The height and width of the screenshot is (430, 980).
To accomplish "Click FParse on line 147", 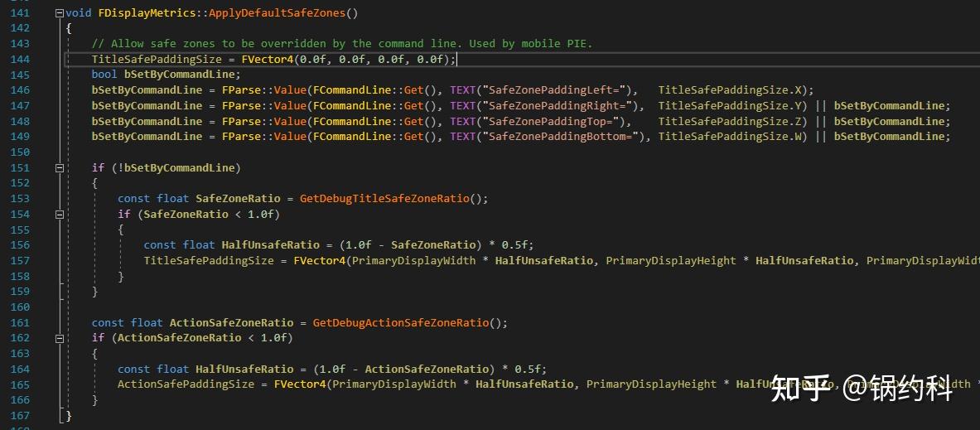I will pyautogui.click(x=241, y=105).
